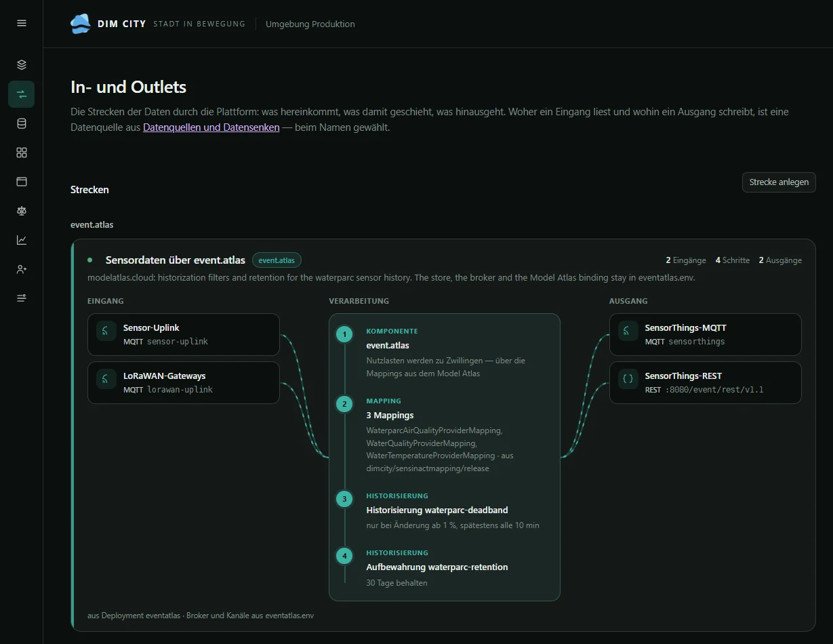Select step 4 circle for waterparc-retention
Screen dimensions: 833x644
tap(344, 556)
